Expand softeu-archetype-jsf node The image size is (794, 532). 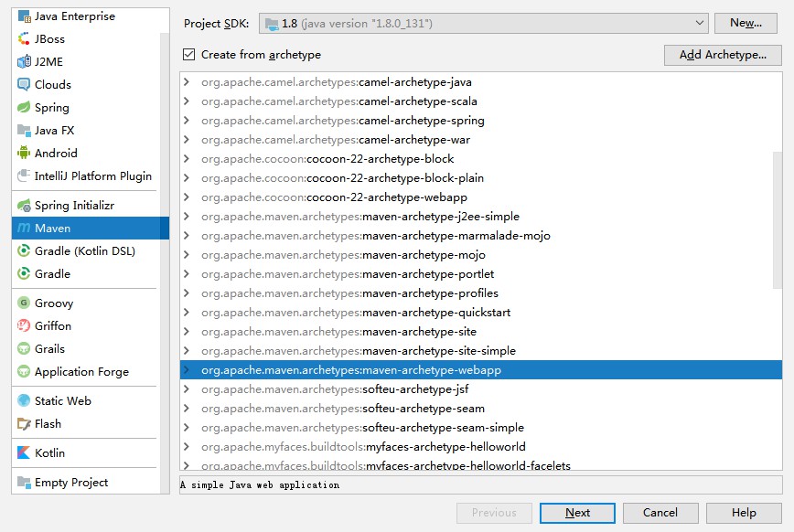187,389
